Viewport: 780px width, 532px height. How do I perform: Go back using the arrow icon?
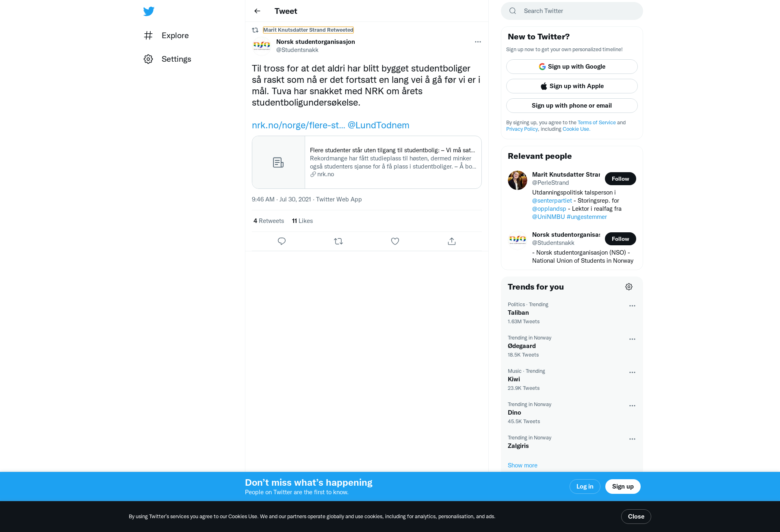257,11
